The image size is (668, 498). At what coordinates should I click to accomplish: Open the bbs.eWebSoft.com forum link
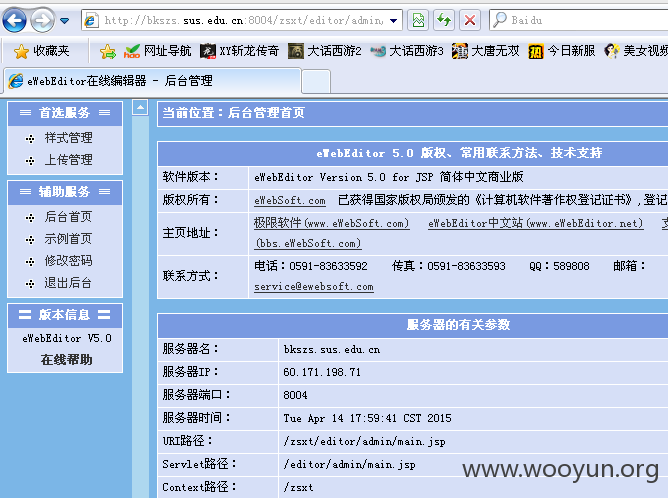(x=308, y=243)
